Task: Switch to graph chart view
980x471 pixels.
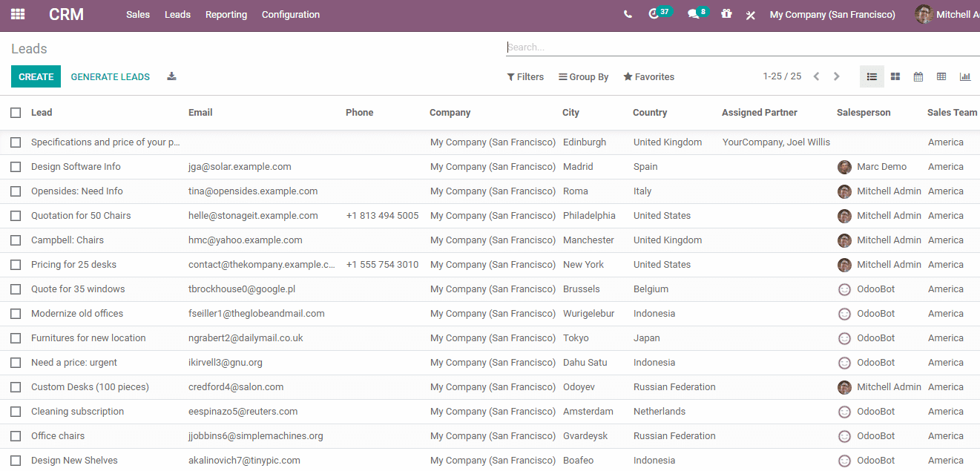Action: tap(965, 76)
